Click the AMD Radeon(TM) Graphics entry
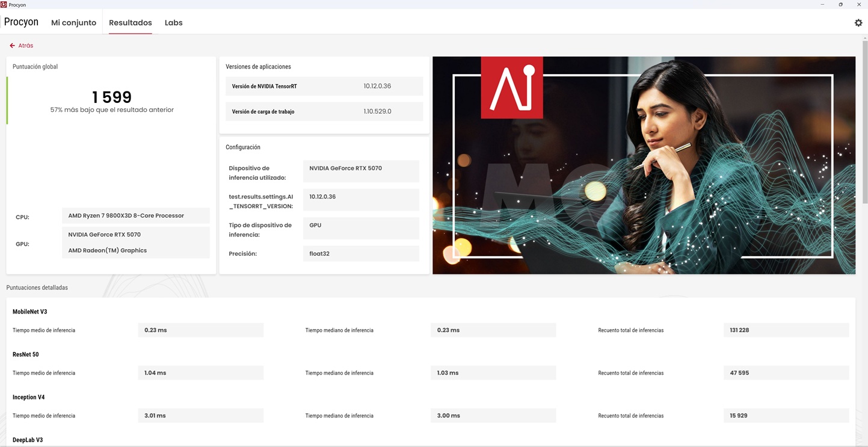The height and width of the screenshot is (447, 868). coord(108,250)
